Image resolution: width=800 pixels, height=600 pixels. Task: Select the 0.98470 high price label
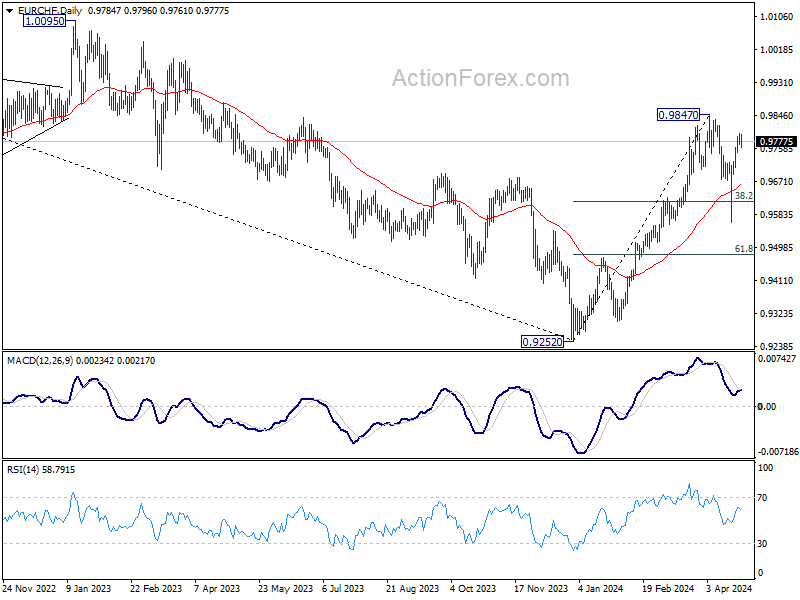[678, 115]
